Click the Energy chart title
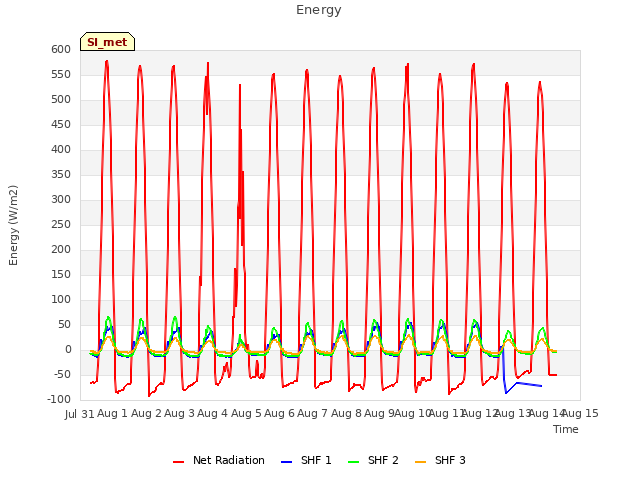Image resolution: width=640 pixels, height=480 pixels. pyautogui.click(x=319, y=10)
